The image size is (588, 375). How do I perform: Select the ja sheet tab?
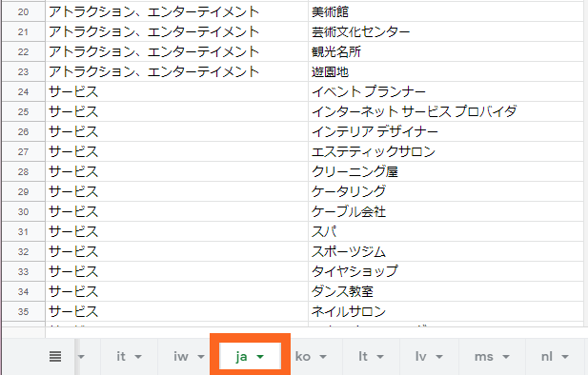(x=250, y=356)
